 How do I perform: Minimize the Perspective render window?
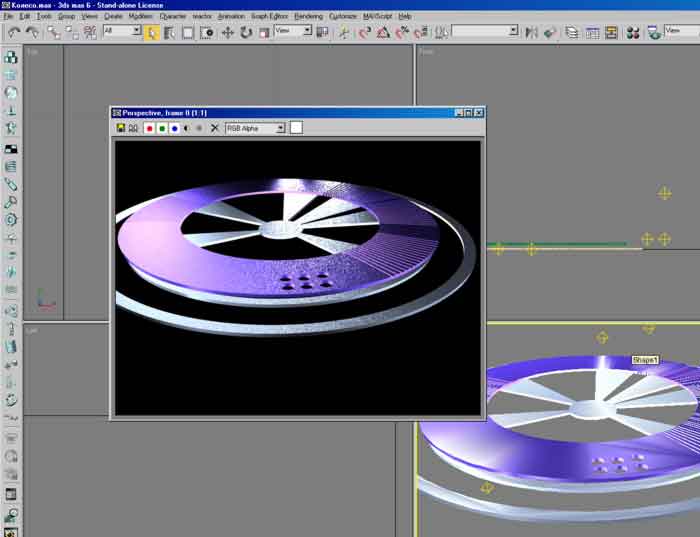[x=459, y=113]
